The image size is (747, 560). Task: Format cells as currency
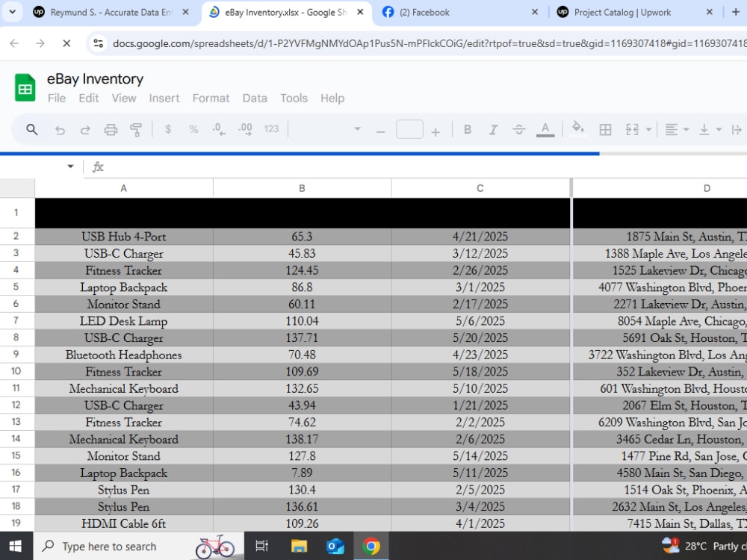point(167,129)
